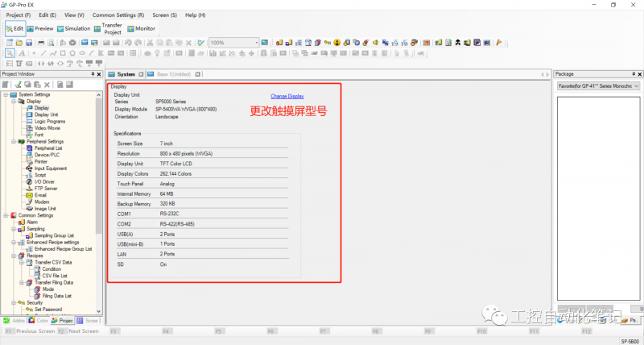
Task: Click the Monitor mode button
Action: pyautogui.click(x=142, y=29)
